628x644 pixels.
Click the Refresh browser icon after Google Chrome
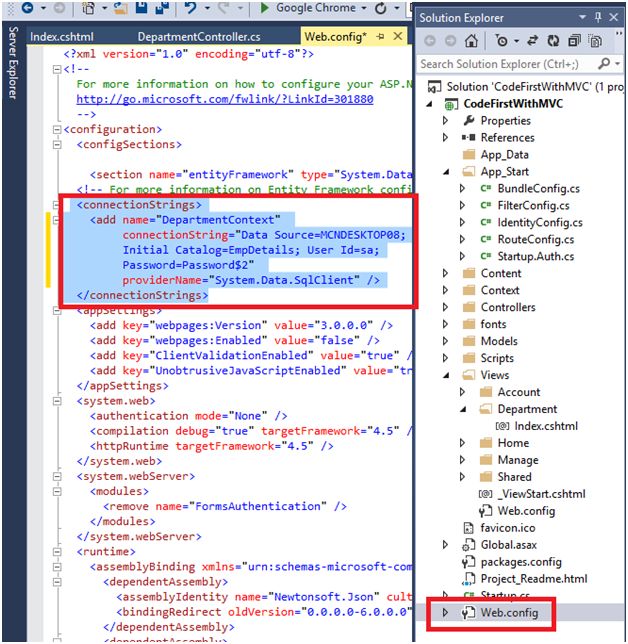pos(381,8)
